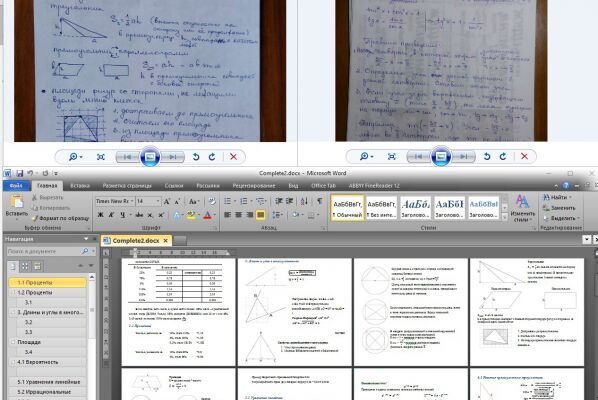Screen dimensions: 598x400
Task: Go to previous image in left photo viewer
Action: tap(128, 157)
